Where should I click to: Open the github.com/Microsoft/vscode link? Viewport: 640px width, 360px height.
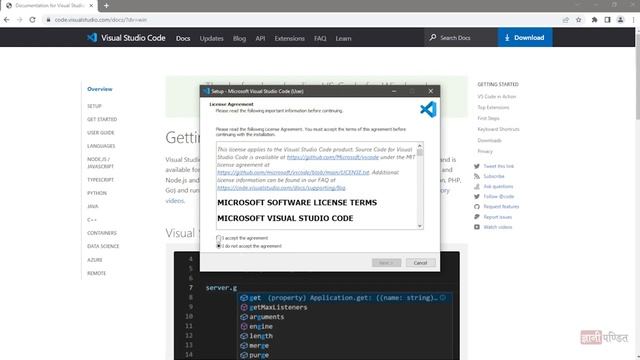coord(333,157)
